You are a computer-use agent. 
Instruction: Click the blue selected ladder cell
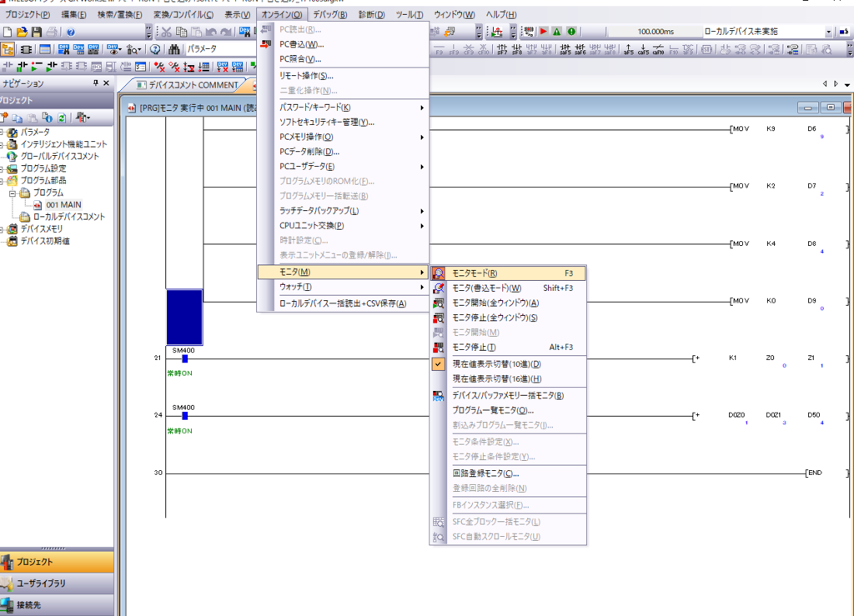(184, 318)
